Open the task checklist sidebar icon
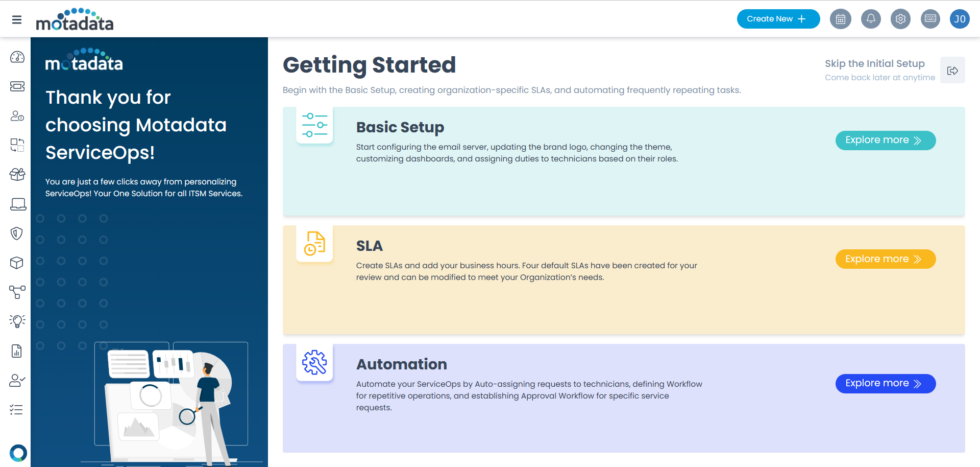The image size is (980, 467). tap(16, 409)
